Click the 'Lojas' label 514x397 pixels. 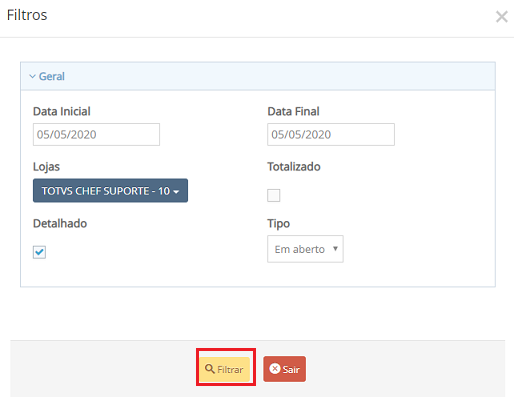(x=46, y=167)
